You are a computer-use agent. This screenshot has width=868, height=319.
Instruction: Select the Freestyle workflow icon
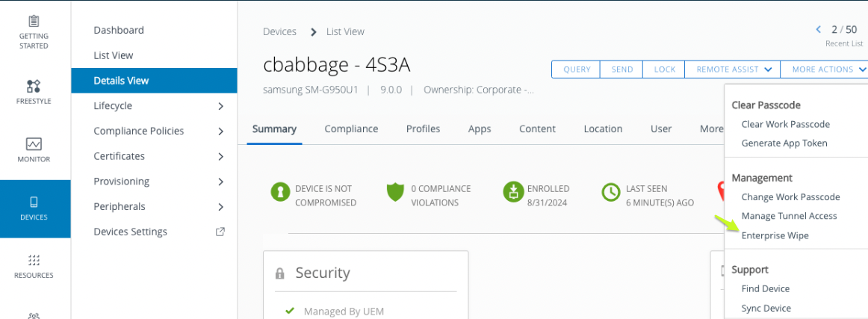pos(34,85)
